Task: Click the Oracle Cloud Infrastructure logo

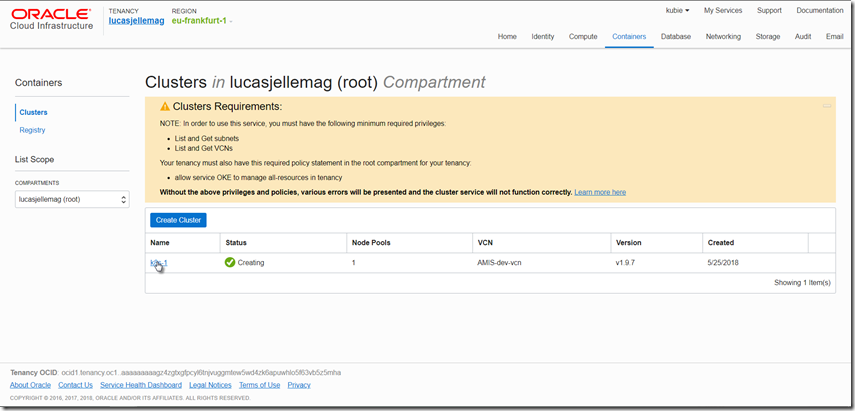Action: [51, 19]
